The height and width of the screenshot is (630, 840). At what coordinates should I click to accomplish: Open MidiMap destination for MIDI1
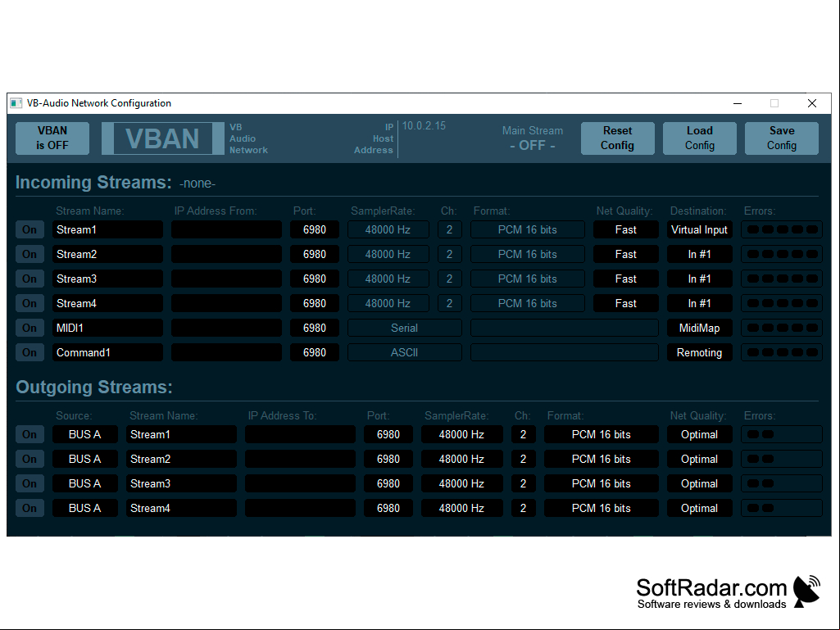[x=699, y=328]
